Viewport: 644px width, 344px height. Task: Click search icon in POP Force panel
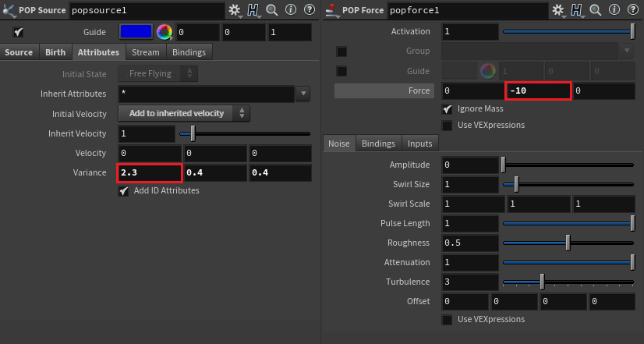595,10
